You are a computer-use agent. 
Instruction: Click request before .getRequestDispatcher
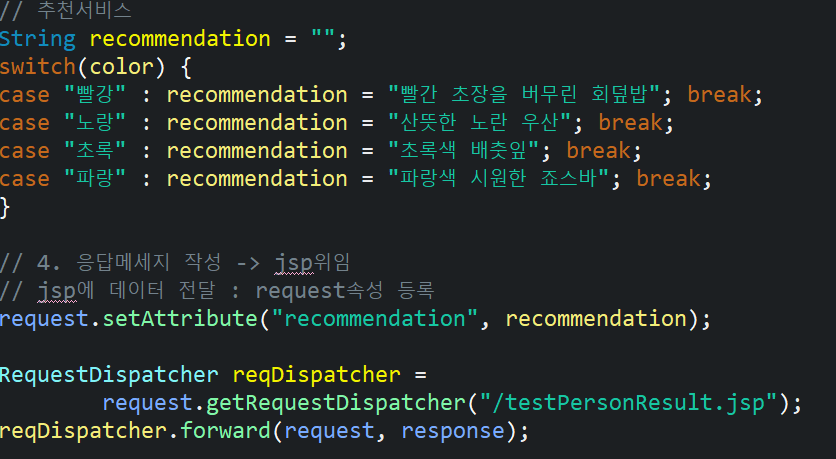(147, 402)
